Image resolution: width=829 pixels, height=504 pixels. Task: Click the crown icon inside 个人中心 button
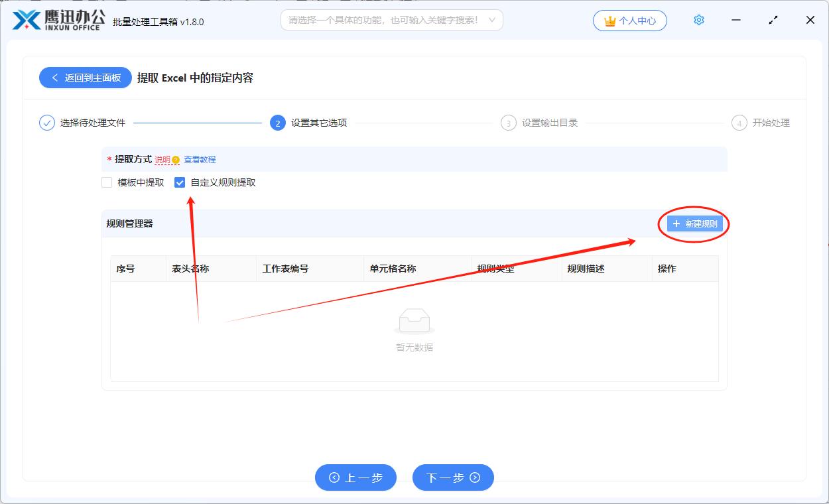point(611,21)
